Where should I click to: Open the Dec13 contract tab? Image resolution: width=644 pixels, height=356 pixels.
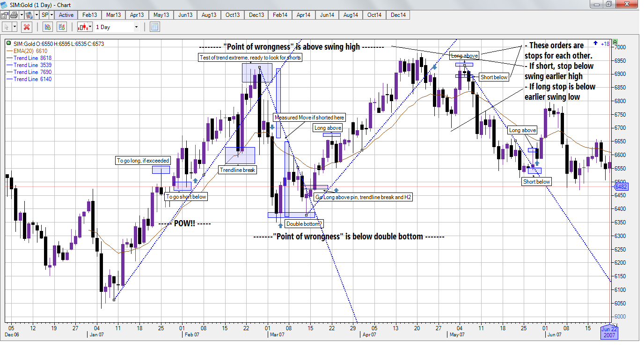pos(256,15)
